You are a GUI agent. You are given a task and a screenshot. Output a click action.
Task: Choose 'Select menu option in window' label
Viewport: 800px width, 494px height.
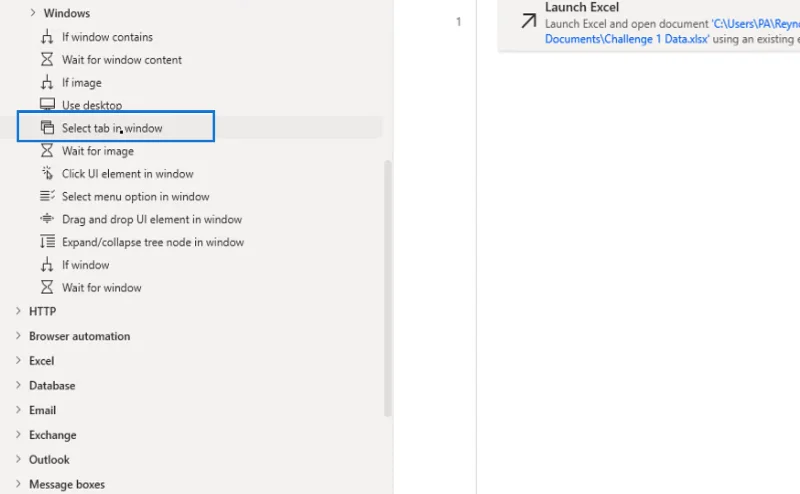(x=136, y=196)
